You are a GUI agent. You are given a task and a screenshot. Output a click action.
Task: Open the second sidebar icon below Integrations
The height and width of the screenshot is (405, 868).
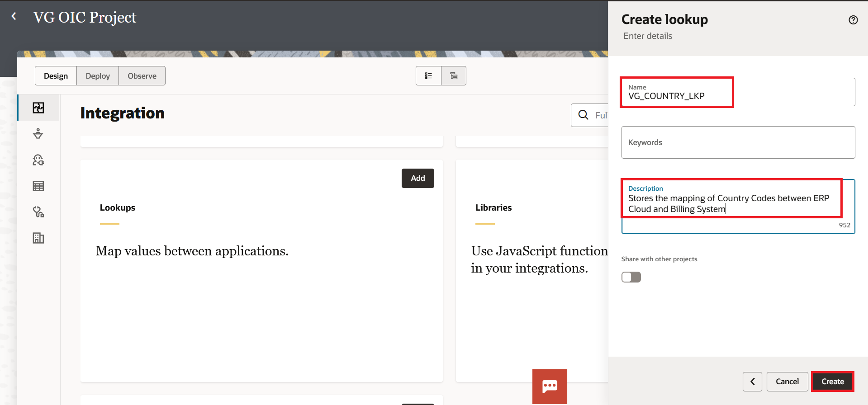(38, 134)
